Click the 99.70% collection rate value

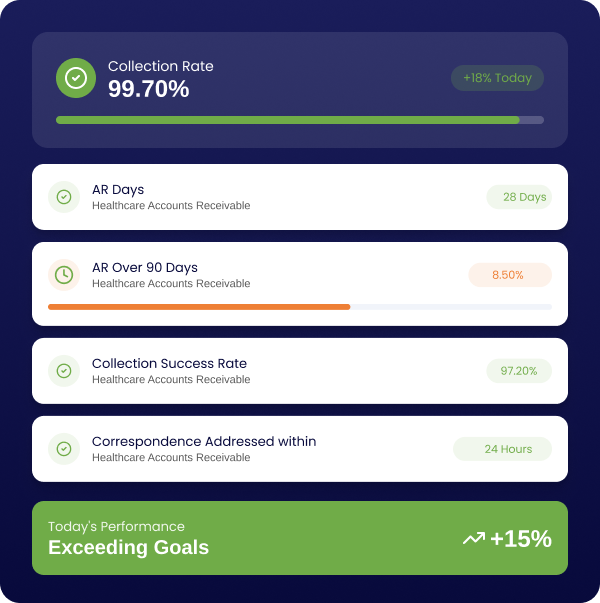click(148, 89)
